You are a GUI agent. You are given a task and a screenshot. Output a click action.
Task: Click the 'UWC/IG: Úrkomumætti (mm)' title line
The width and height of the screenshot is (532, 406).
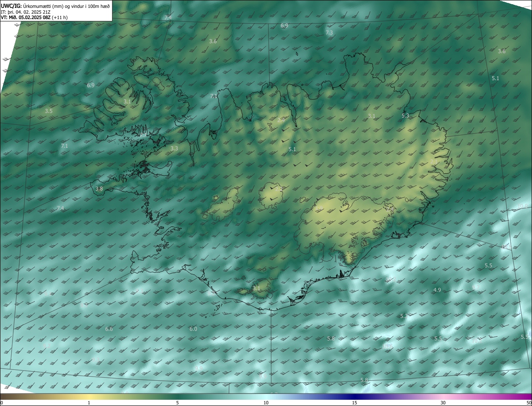pyautogui.click(x=55, y=5)
